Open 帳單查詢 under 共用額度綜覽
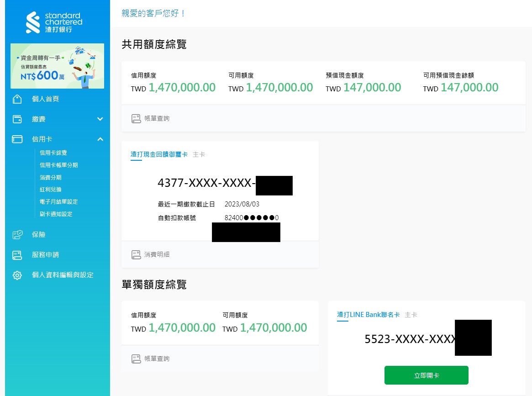The image size is (532, 396). pos(157,118)
